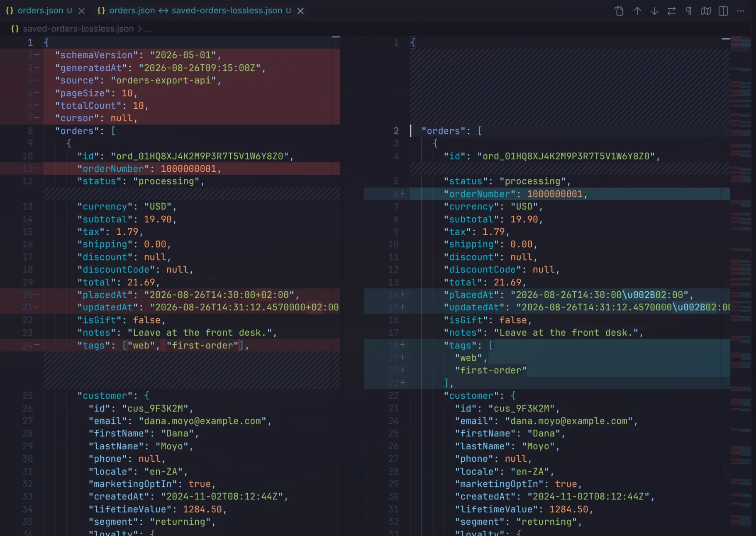Viewport: 756px width, 536px height.
Task: Switch to the orders.json tab
Action: 40,10
